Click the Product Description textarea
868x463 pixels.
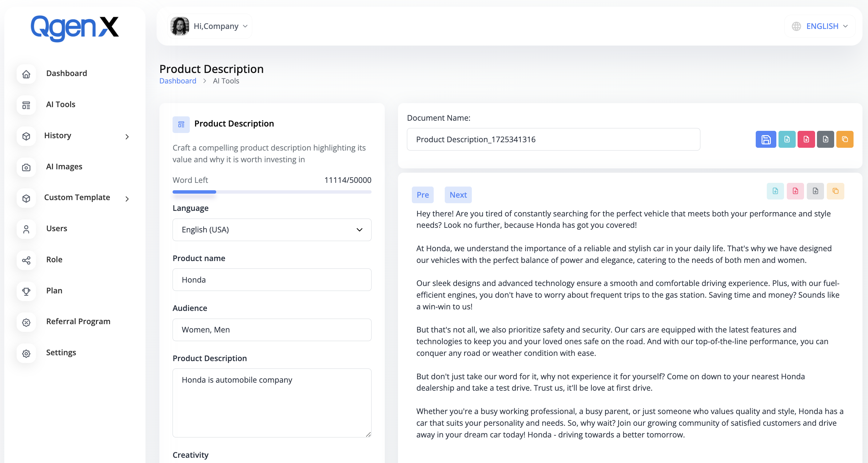[272, 403]
